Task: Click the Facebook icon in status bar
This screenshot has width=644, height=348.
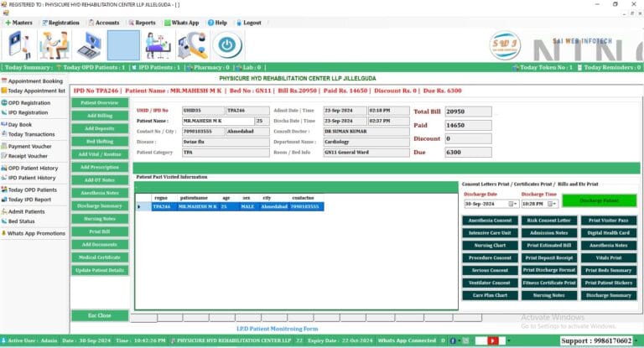Action: (453, 340)
